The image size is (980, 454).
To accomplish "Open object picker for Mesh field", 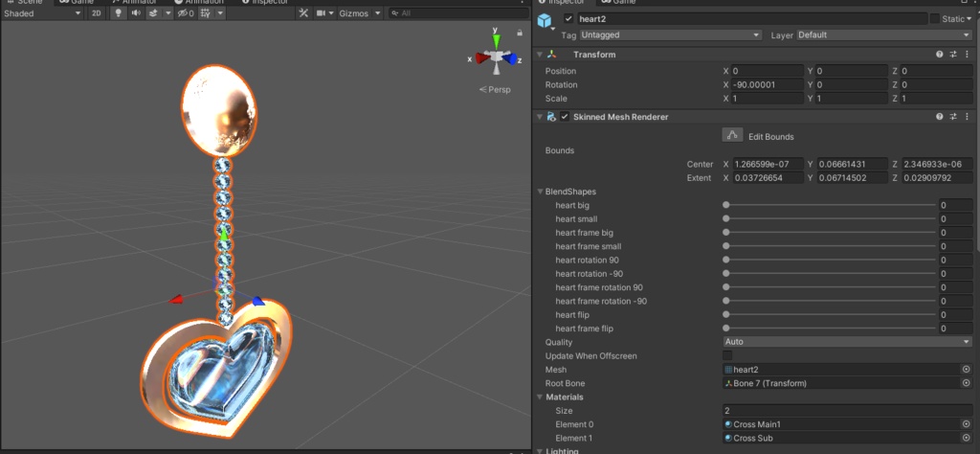I will click(x=967, y=370).
